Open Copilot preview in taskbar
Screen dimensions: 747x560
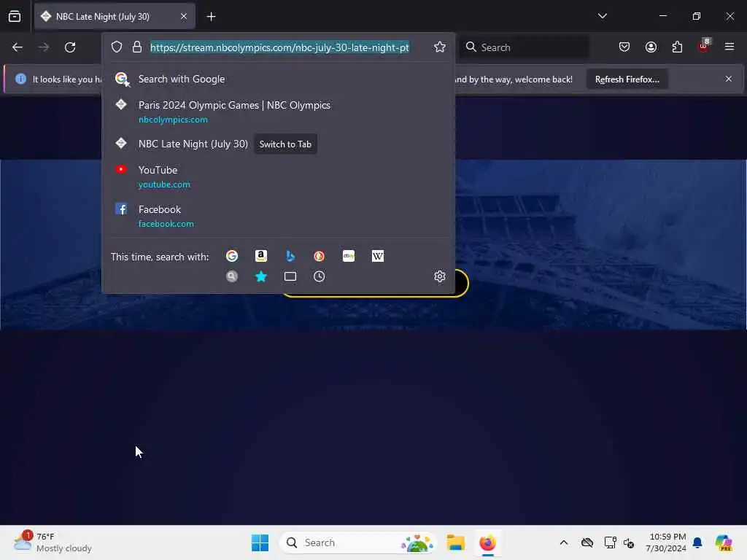(x=724, y=542)
